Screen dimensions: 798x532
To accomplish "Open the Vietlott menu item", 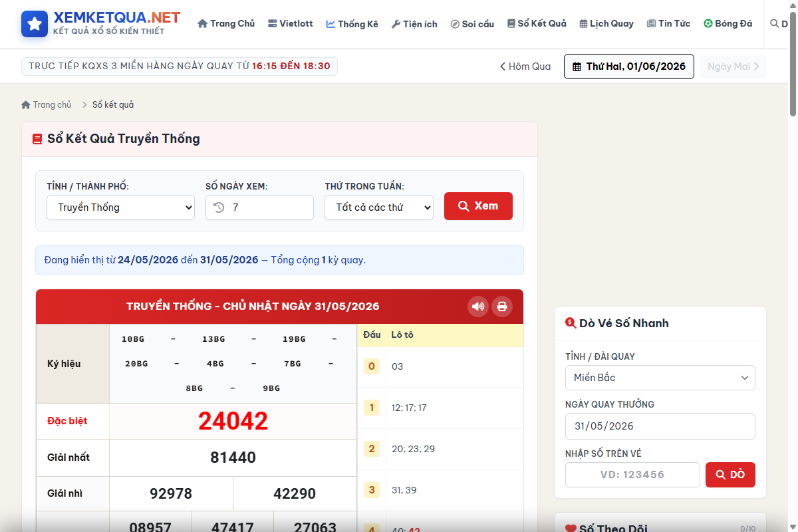I will [x=290, y=24].
